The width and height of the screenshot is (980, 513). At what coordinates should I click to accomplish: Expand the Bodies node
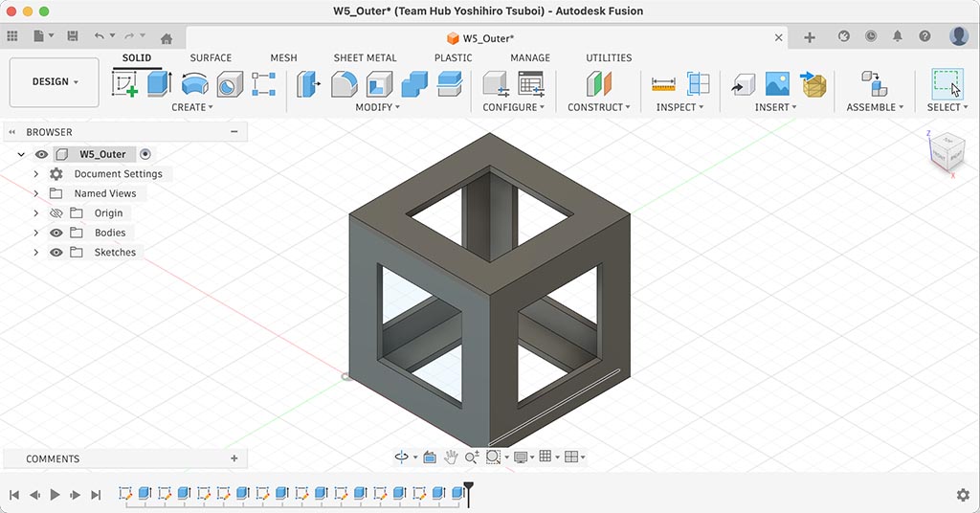coord(36,233)
